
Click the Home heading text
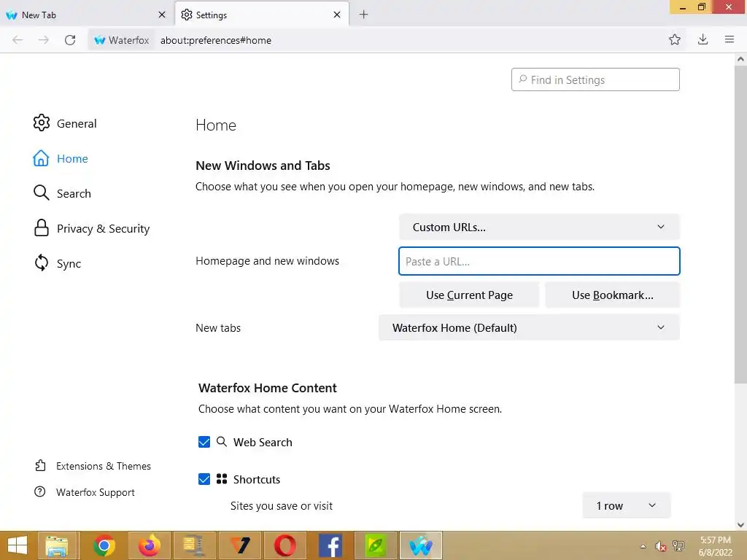(x=216, y=125)
